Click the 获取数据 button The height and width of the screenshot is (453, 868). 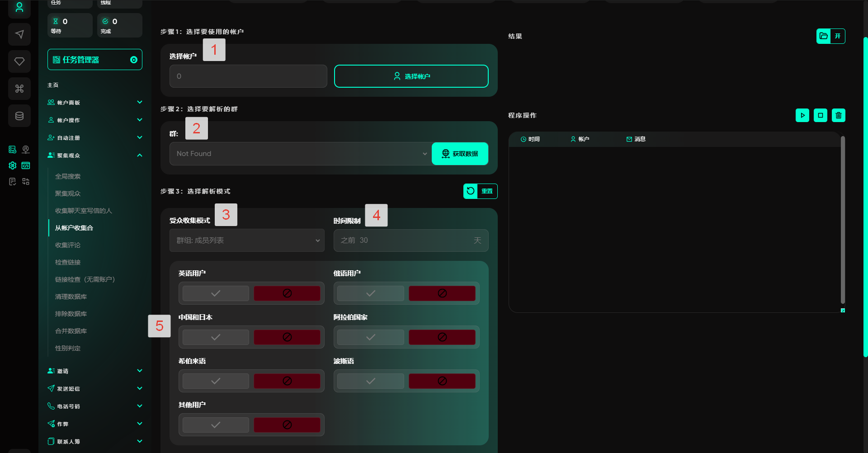pos(460,154)
